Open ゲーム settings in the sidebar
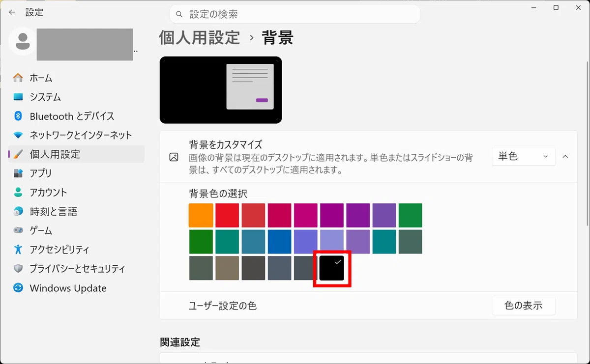 coord(76,230)
